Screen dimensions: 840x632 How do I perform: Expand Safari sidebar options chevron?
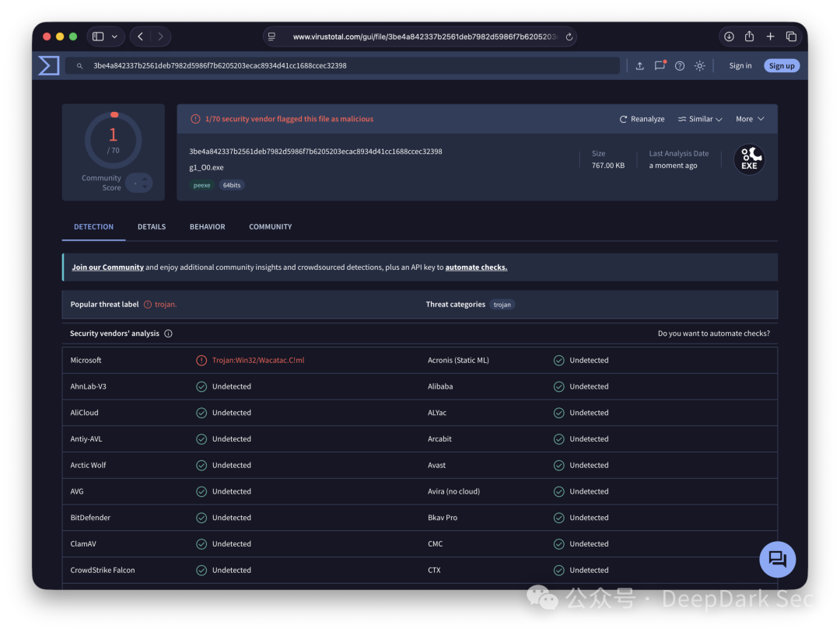114,37
